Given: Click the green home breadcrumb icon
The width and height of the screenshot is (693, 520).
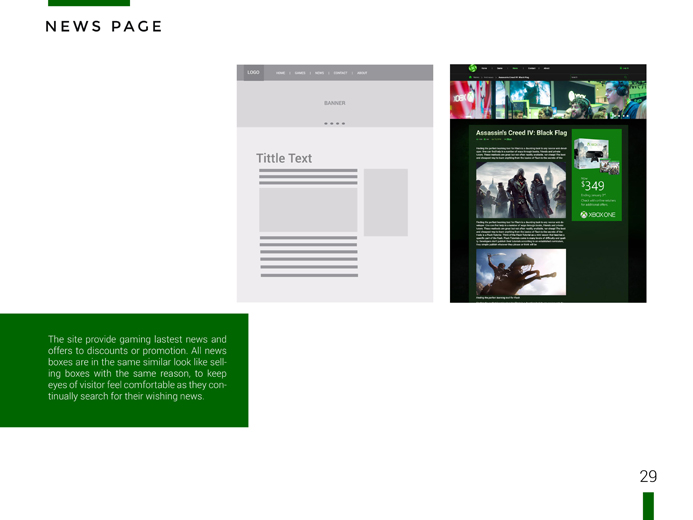Looking at the screenshot, I should pyautogui.click(x=470, y=77).
